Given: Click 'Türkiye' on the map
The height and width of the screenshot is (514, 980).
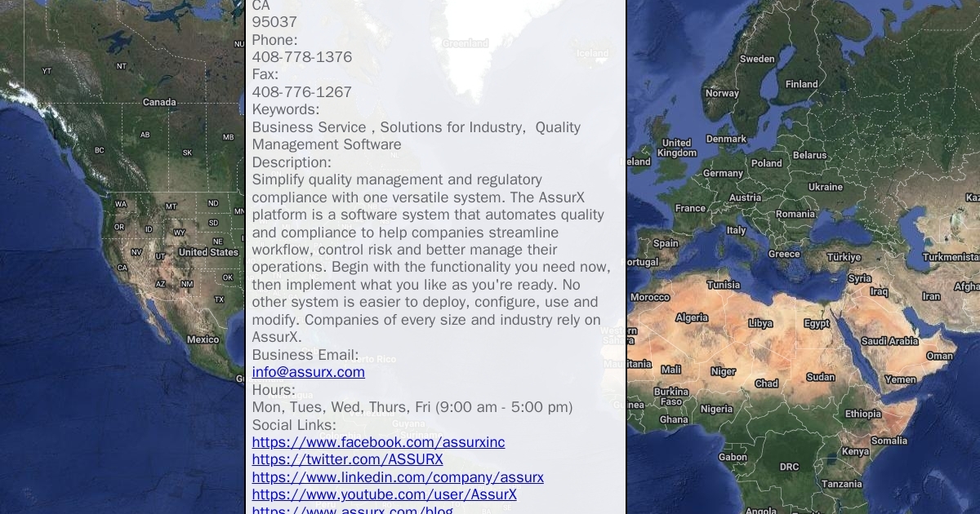Looking at the screenshot, I should click(844, 257).
